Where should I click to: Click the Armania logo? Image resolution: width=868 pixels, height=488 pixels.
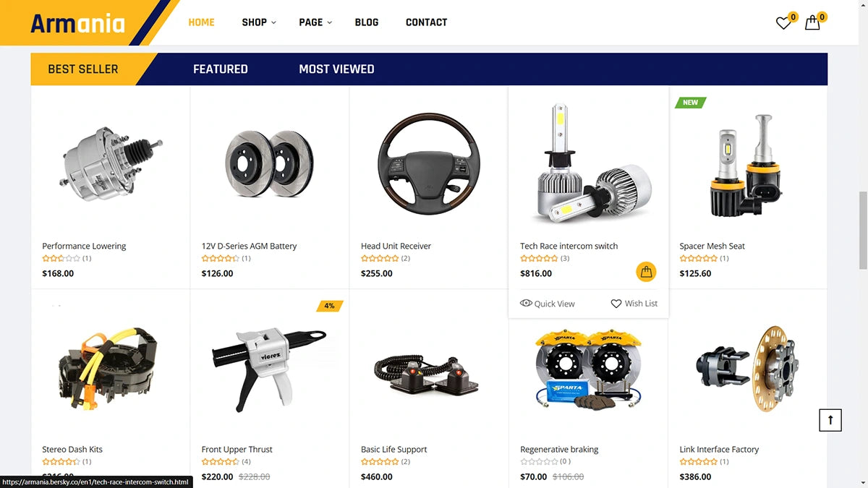(x=77, y=23)
